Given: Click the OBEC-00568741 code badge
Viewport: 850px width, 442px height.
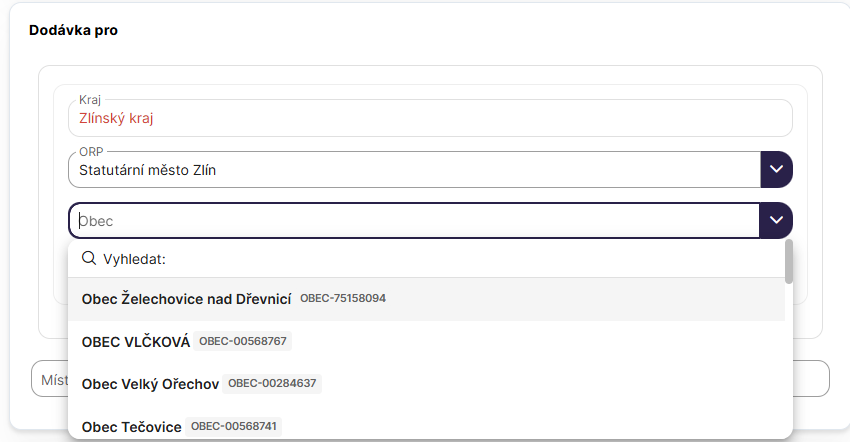Looking at the screenshot, I should (x=235, y=427).
